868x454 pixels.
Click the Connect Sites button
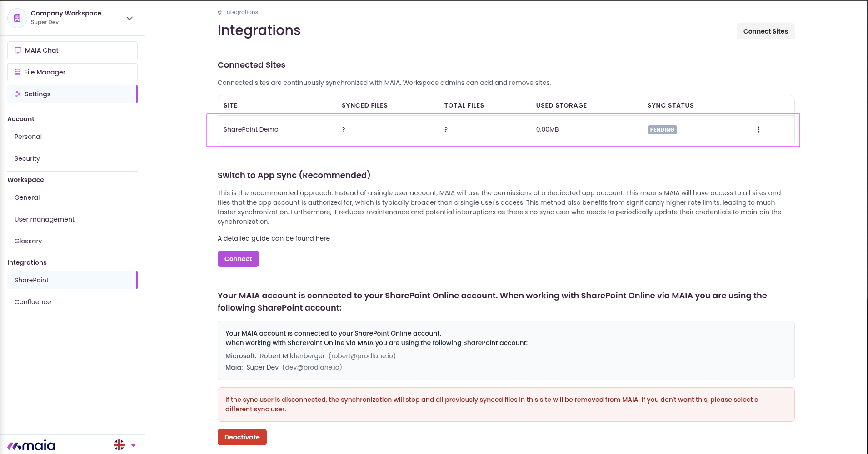click(766, 31)
